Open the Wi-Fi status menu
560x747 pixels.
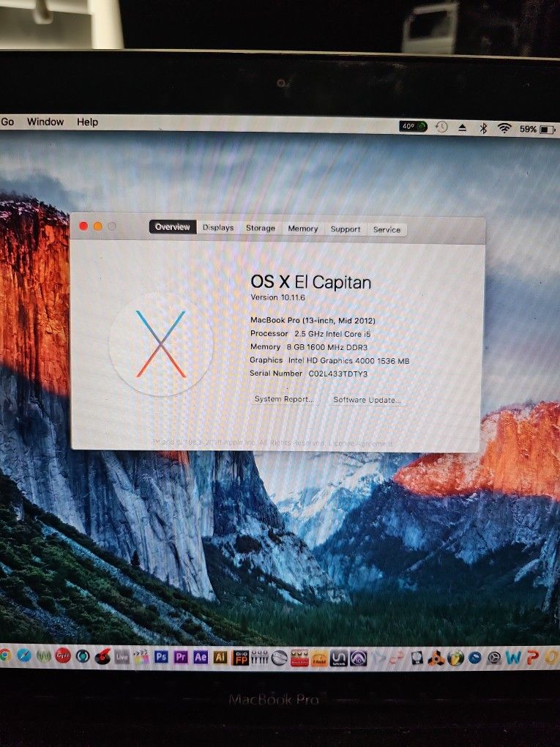click(504, 128)
